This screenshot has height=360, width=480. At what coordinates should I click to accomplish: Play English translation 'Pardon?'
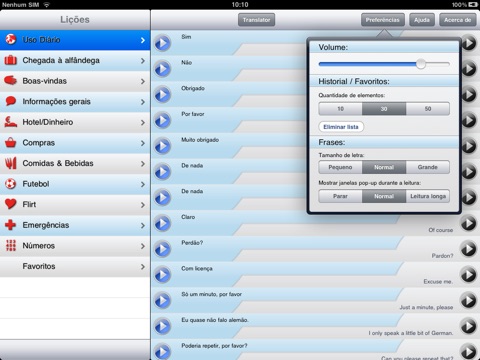(469, 249)
